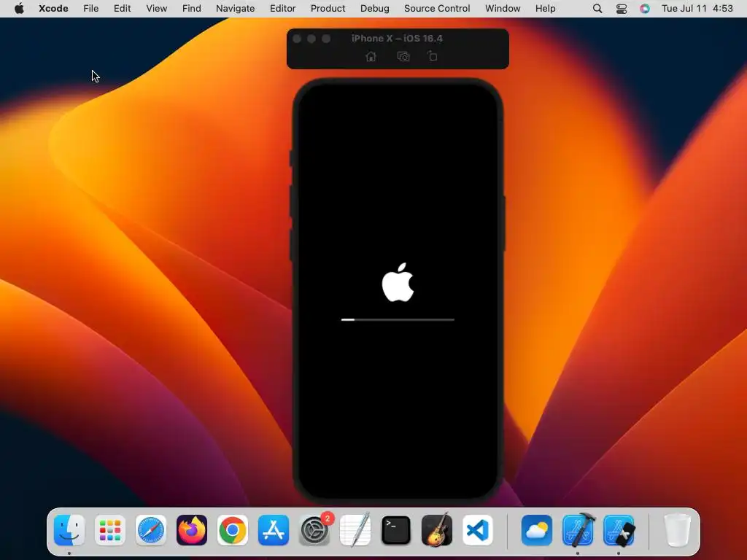
Task: Open the Apple menu
Action: [x=19, y=8]
